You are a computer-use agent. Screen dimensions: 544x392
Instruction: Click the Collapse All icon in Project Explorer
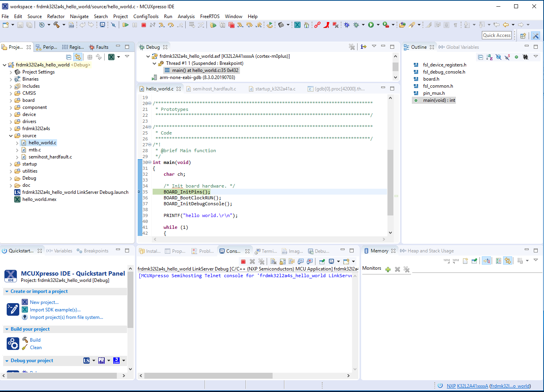[69, 57]
